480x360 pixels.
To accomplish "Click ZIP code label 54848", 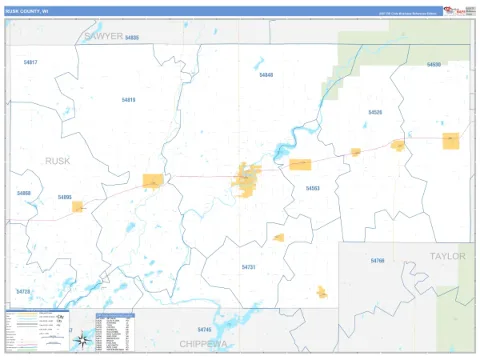I will [x=266, y=75].
